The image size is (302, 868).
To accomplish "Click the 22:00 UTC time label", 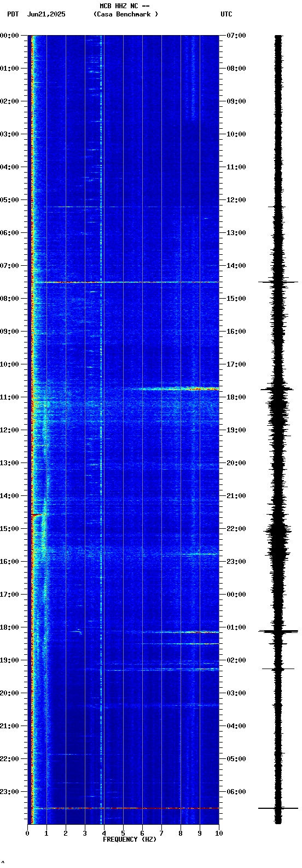I will (236, 529).
